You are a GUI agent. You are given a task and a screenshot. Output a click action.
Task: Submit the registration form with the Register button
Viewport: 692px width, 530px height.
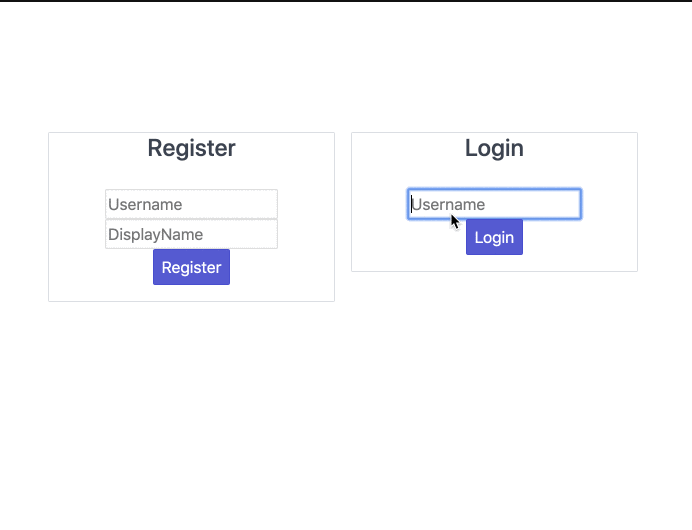(191, 267)
